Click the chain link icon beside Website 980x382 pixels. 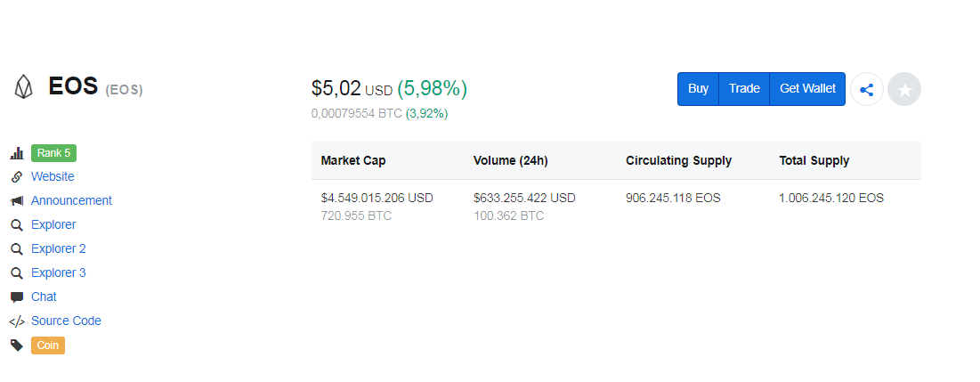(x=16, y=177)
